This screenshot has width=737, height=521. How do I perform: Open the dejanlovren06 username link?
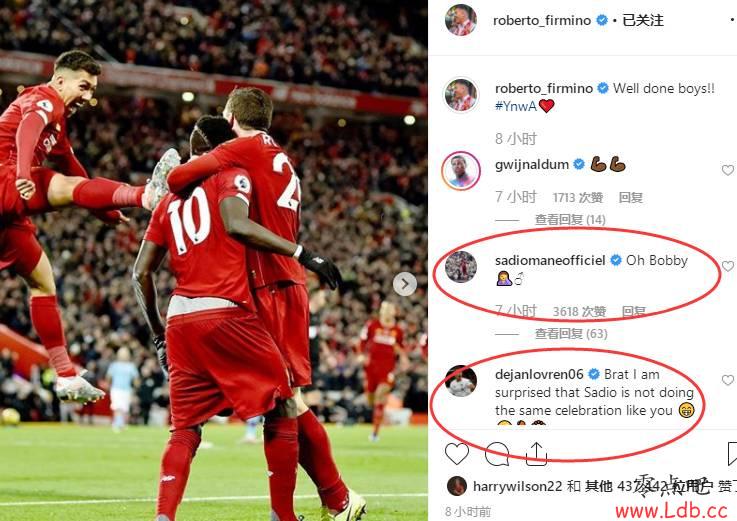pyautogui.click(x=539, y=374)
